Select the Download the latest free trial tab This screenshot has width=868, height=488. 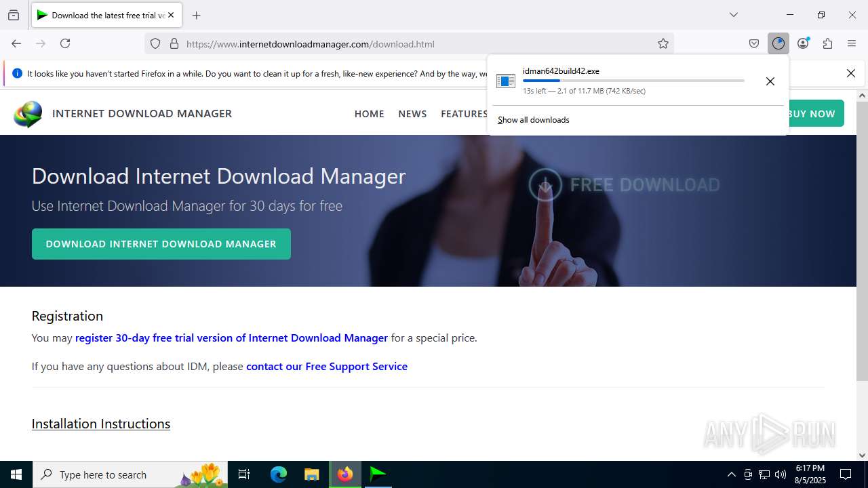tap(106, 15)
